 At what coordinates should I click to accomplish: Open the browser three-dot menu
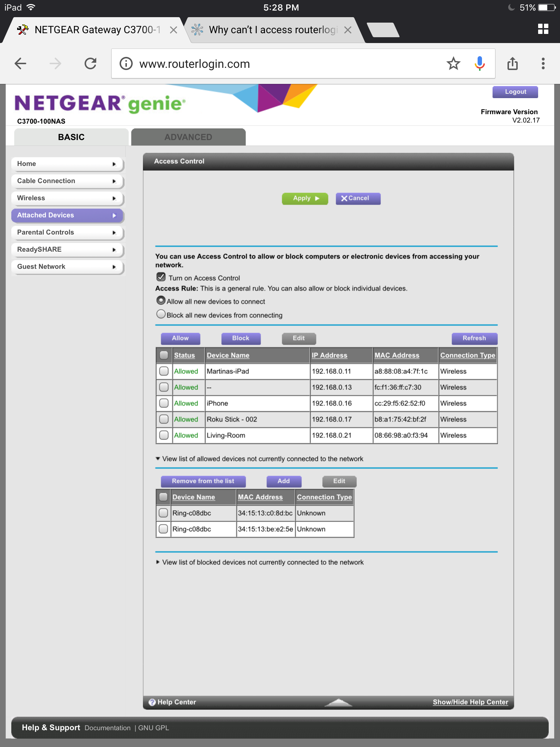[543, 63]
